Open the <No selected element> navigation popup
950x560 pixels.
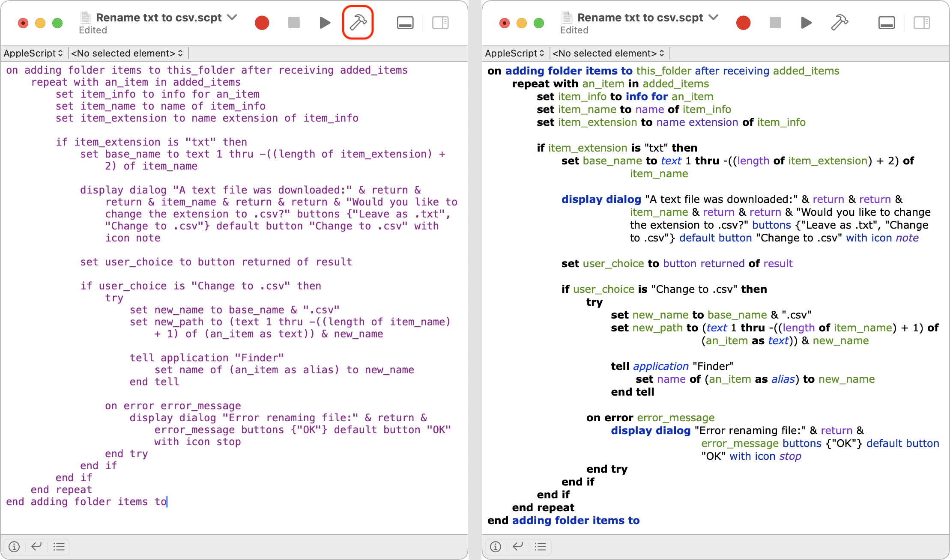pos(126,53)
